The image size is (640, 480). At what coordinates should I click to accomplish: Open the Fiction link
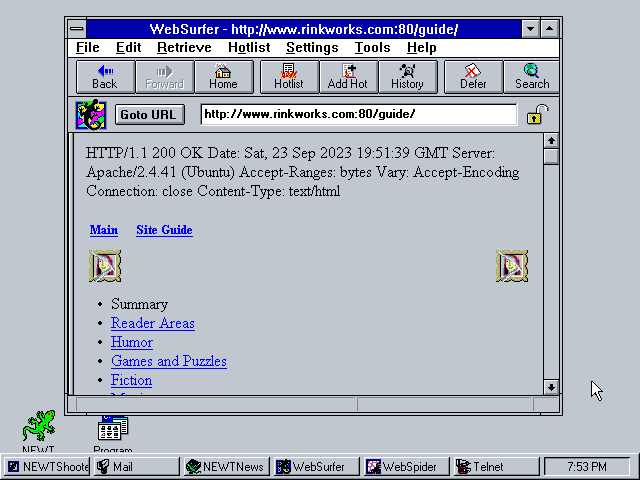pyautogui.click(x=131, y=380)
